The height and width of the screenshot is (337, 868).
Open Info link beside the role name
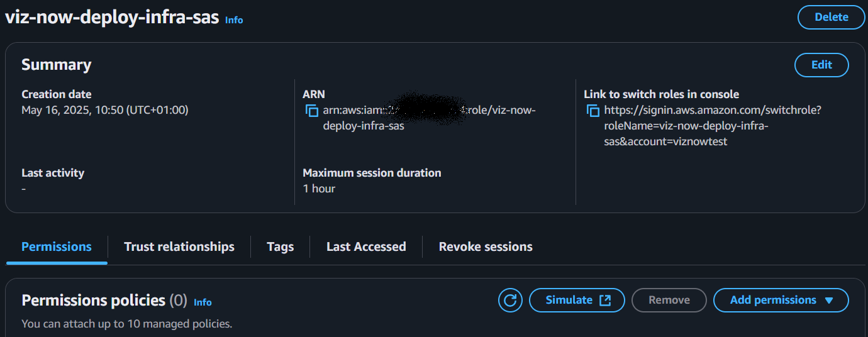pos(234,20)
